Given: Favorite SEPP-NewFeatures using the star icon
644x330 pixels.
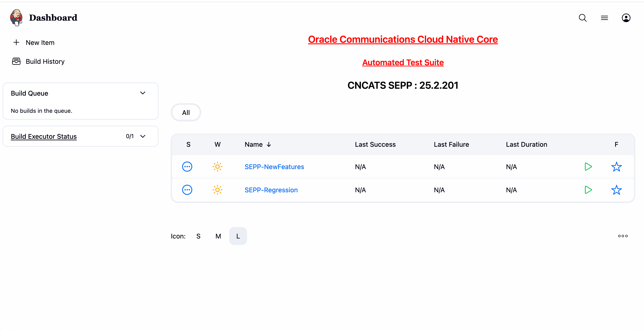Looking at the screenshot, I should 616,167.
